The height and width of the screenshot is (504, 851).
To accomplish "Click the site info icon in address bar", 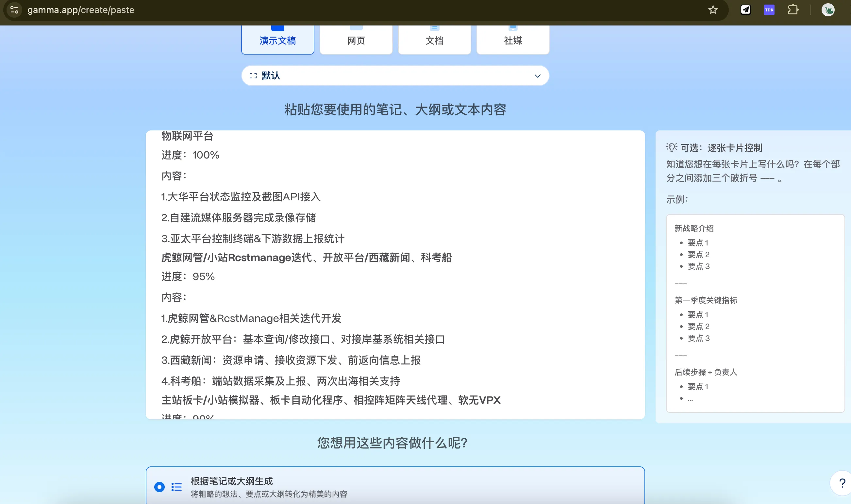I will pyautogui.click(x=14, y=10).
